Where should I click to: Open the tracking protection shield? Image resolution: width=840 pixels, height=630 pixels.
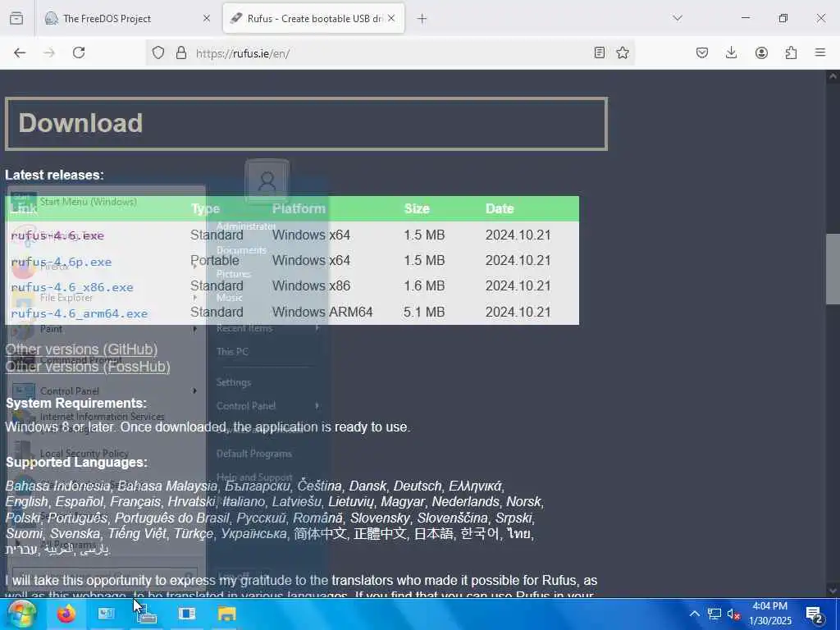click(158, 52)
